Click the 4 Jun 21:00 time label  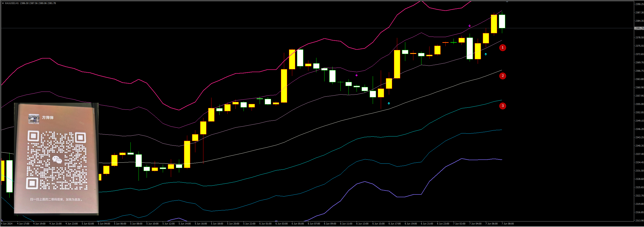point(56,224)
